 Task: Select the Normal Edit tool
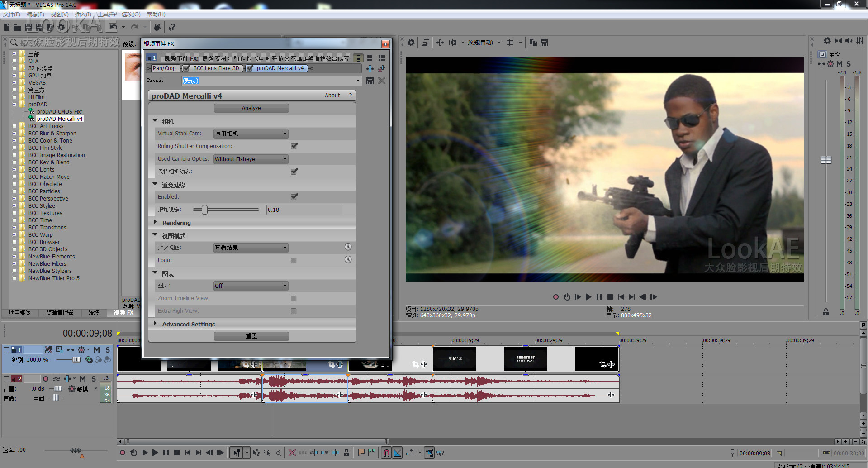pyautogui.click(x=237, y=453)
